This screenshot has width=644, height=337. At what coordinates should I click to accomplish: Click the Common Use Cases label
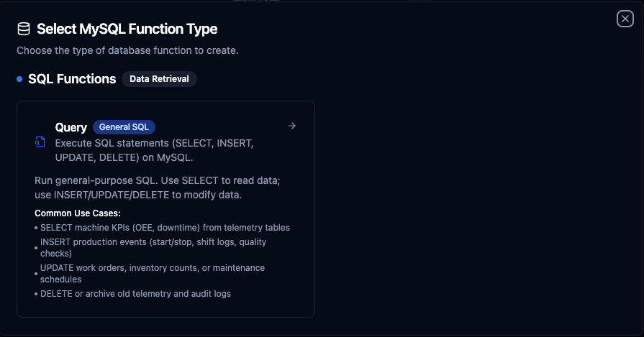tap(78, 213)
